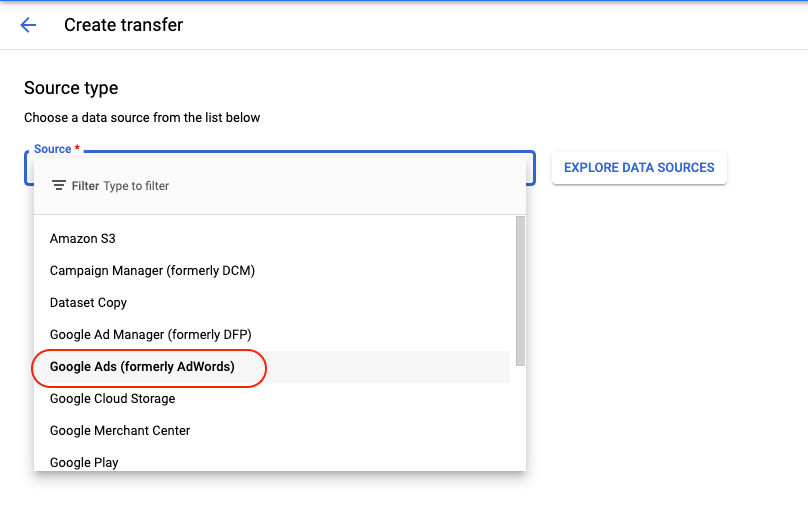Viewport: 808px width, 508px height.
Task: Open Explore Data Sources
Action: pyautogui.click(x=639, y=167)
